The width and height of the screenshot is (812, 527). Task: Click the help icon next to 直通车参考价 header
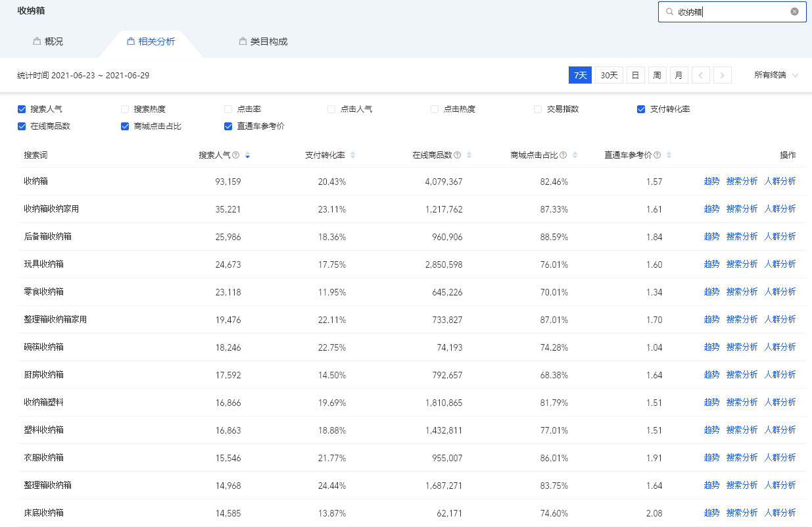click(x=657, y=155)
